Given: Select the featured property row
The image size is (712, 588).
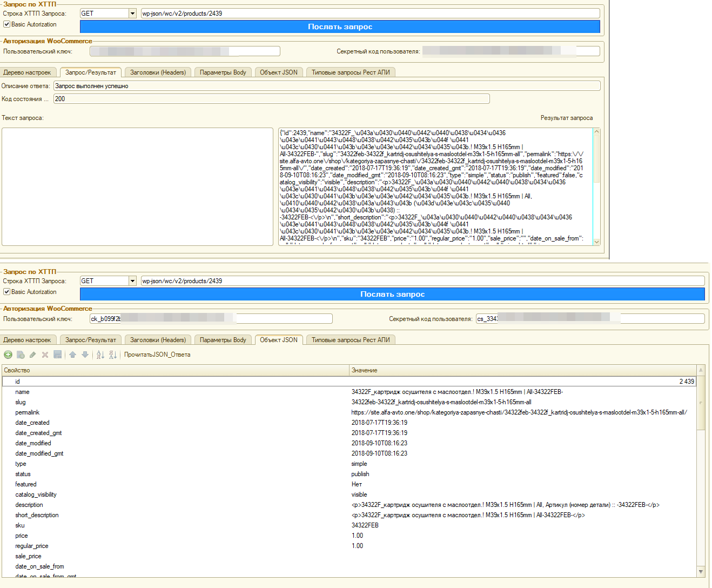Looking at the screenshot, I should 349,484.
